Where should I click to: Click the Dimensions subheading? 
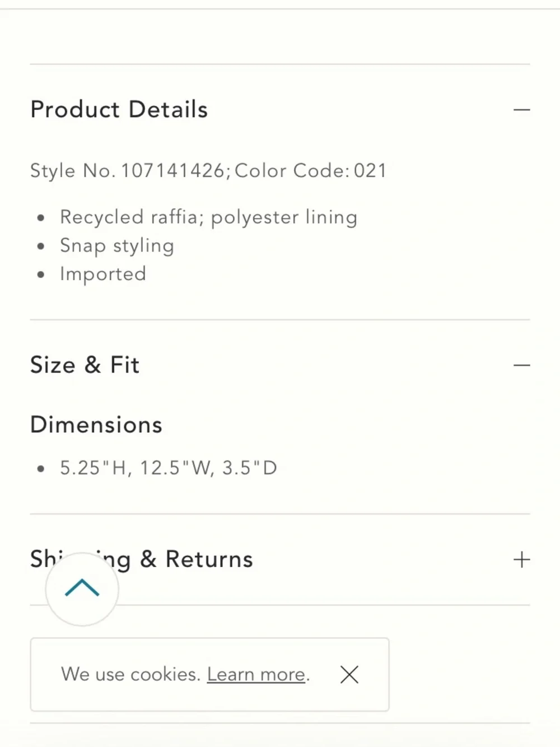coord(96,425)
